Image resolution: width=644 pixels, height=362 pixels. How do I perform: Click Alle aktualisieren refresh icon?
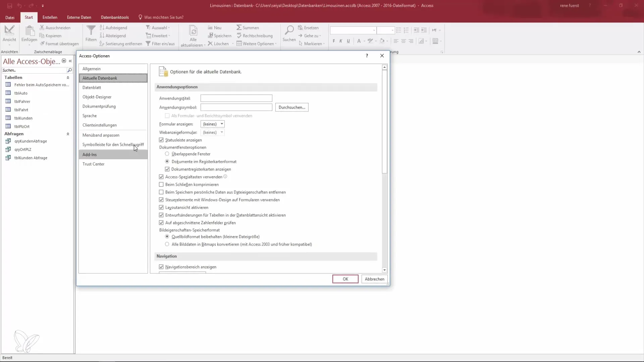click(x=193, y=31)
